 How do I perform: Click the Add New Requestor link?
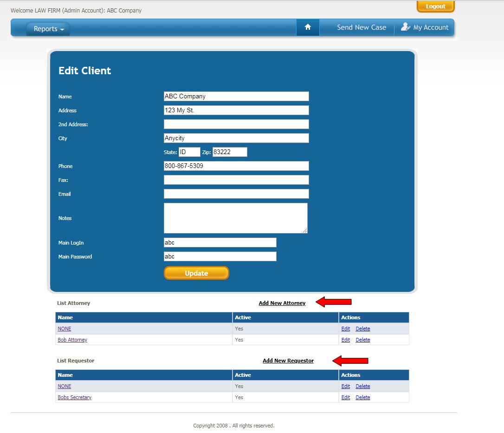288,361
